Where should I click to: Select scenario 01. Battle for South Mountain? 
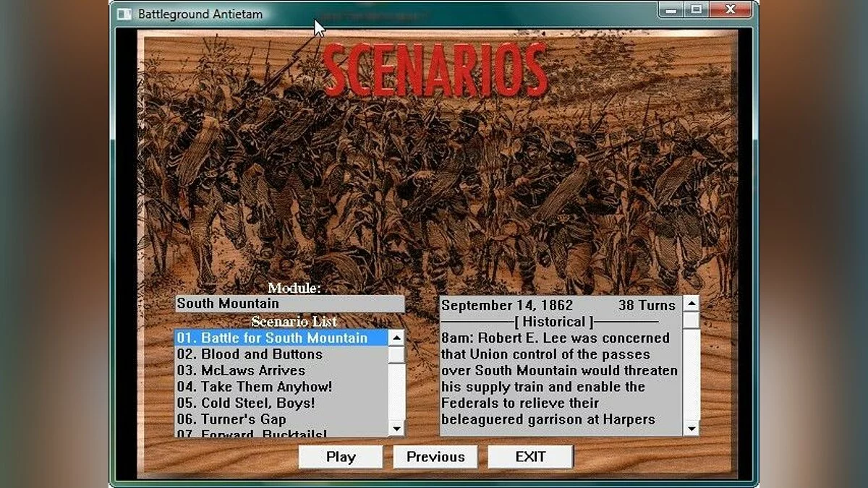tap(281, 338)
